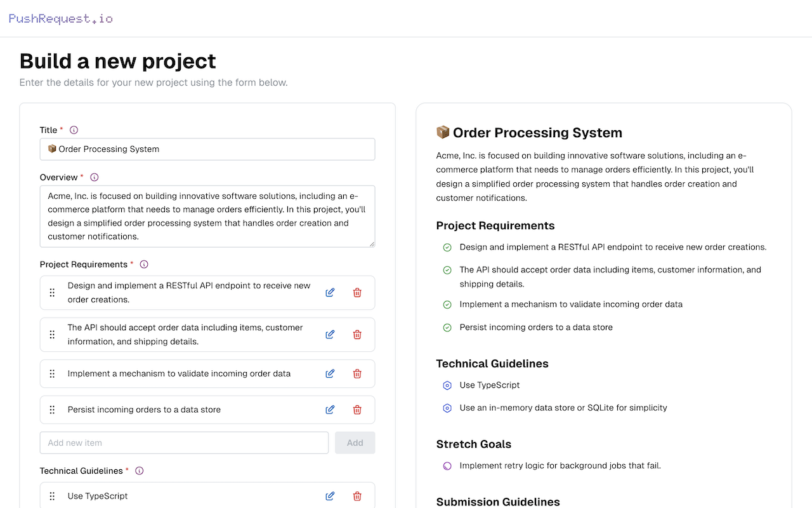
Task: Click the drag handle on 'Implement a mechanism' requirement
Action: point(52,373)
